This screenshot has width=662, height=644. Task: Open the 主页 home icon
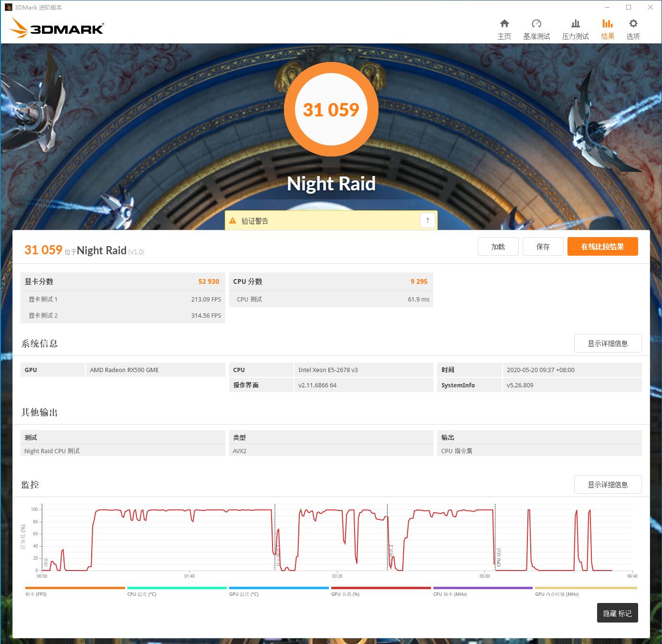tap(504, 28)
